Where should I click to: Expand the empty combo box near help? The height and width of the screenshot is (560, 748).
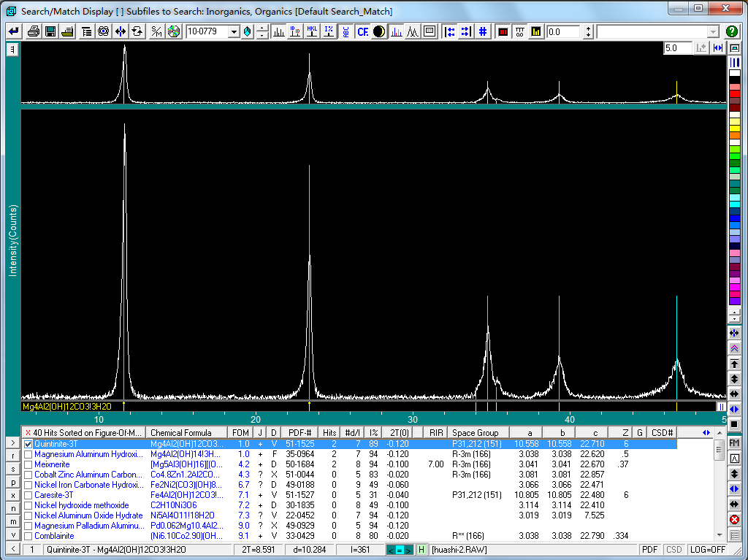pyautogui.click(x=713, y=32)
